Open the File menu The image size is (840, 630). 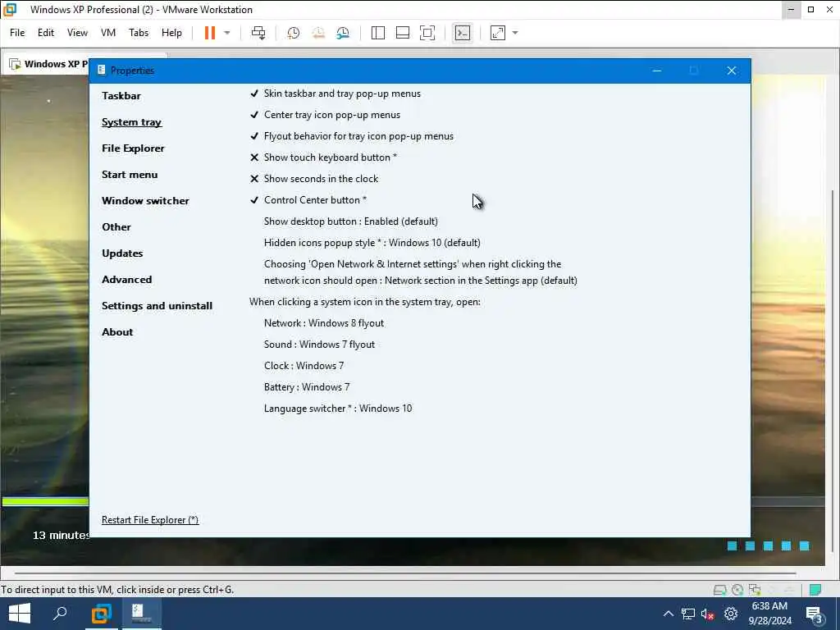(17, 33)
